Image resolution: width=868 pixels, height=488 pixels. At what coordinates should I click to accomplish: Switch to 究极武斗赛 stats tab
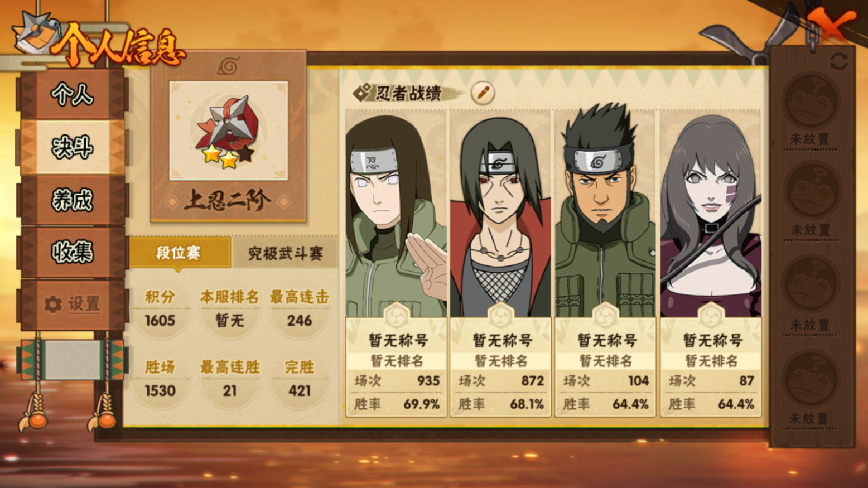pos(285,253)
